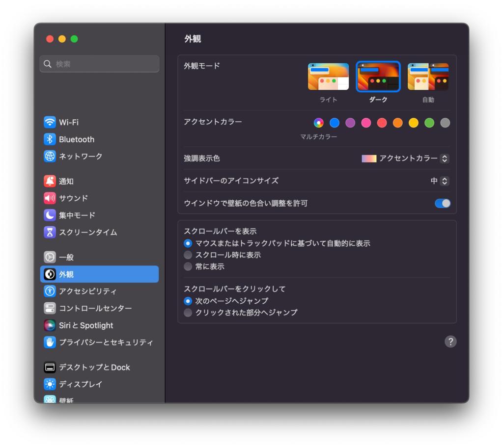Click the 一般 gear icon

[50, 257]
